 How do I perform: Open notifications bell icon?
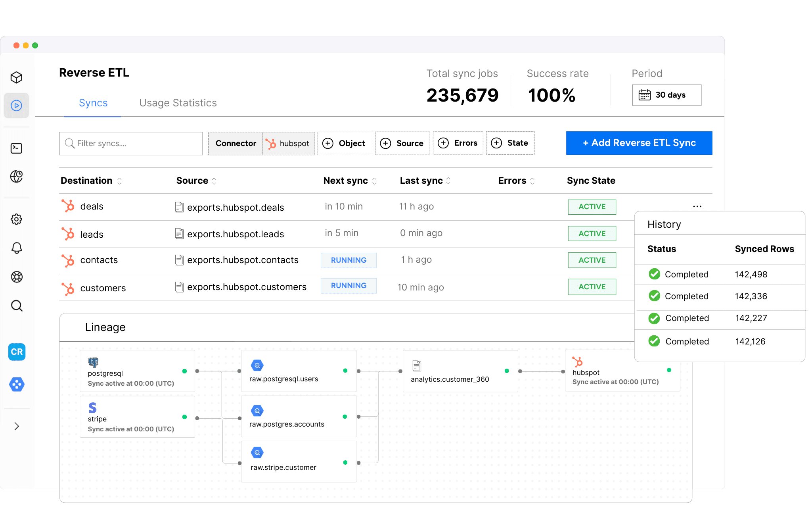pos(16,248)
